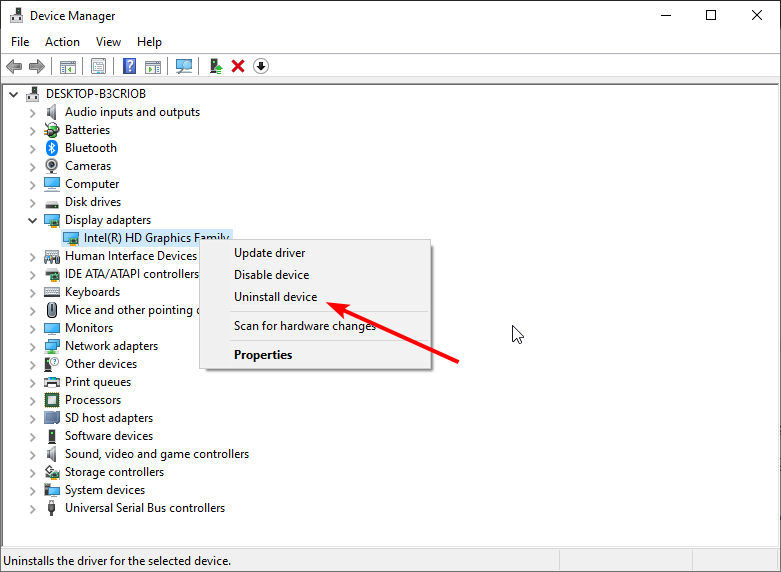781x572 pixels.
Task: Open the Help menu
Action: point(149,42)
